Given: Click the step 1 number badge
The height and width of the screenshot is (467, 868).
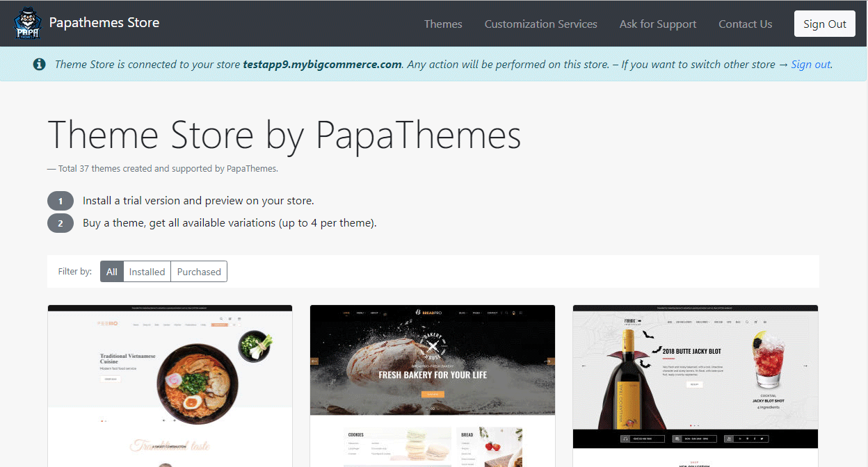Looking at the screenshot, I should [x=61, y=201].
